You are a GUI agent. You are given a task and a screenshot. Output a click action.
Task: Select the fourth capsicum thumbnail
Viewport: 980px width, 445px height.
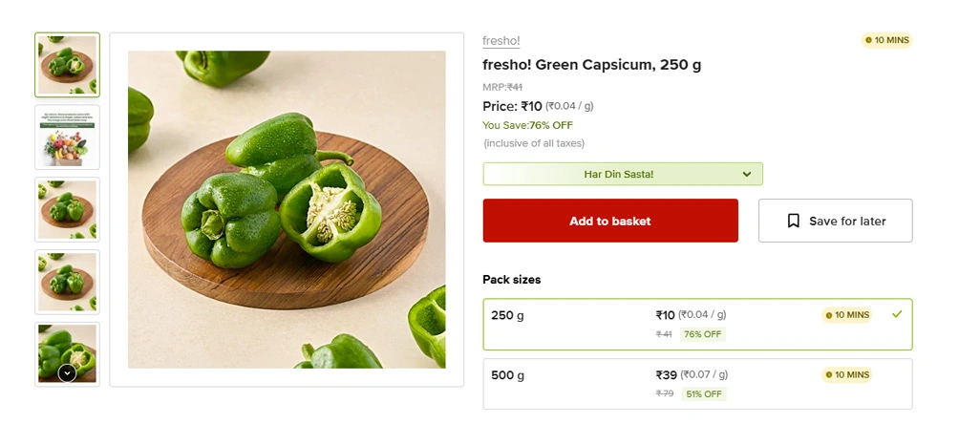coord(67,282)
